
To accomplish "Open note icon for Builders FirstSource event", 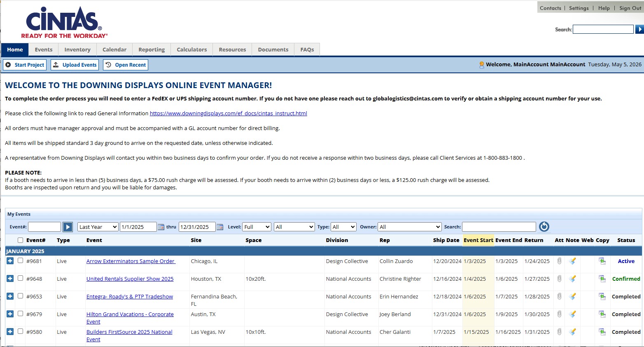I will tap(572, 332).
